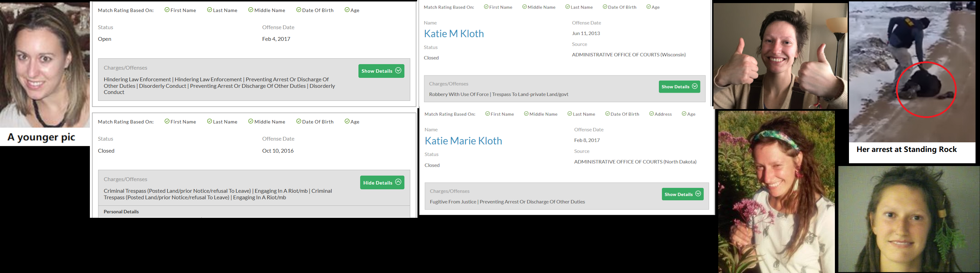Toggle Last Name check in Open status record
This screenshot has width=980, height=273.
coord(210,10)
